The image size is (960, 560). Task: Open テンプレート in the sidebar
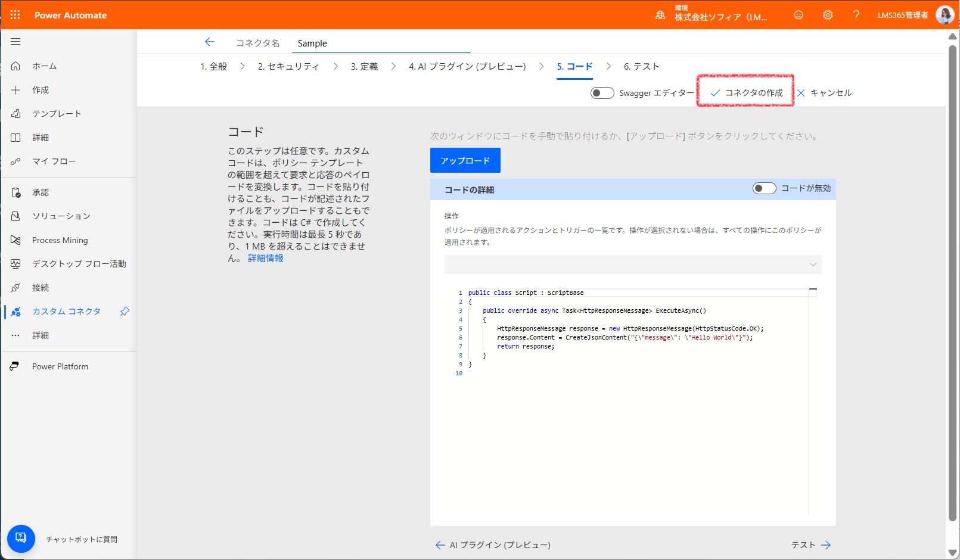57,114
